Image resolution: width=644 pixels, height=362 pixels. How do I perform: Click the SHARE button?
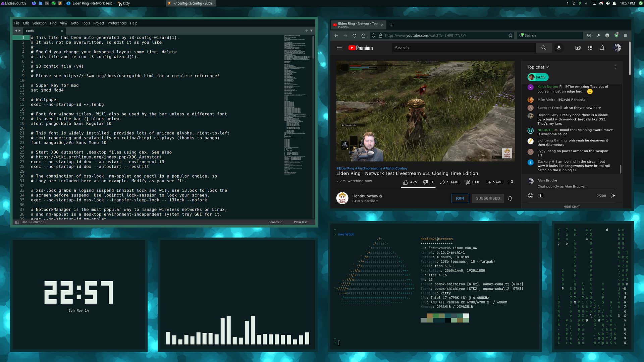pos(450,182)
